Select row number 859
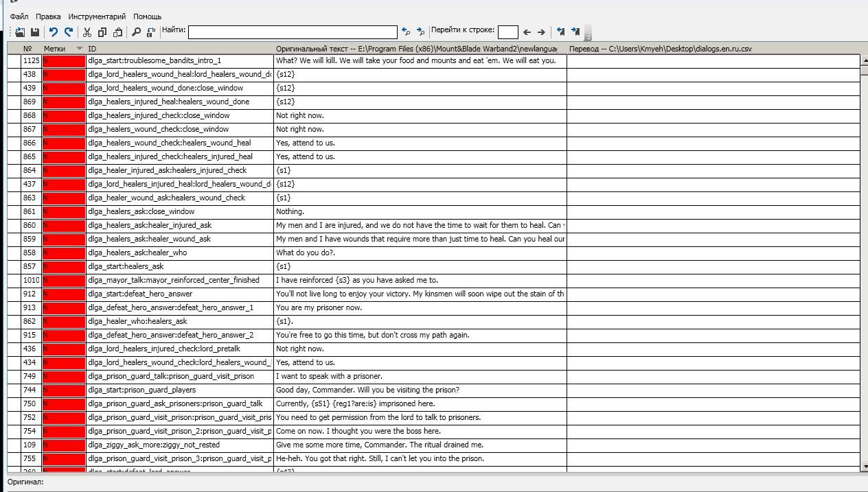Viewport: 868px width, 492px height. coord(31,239)
